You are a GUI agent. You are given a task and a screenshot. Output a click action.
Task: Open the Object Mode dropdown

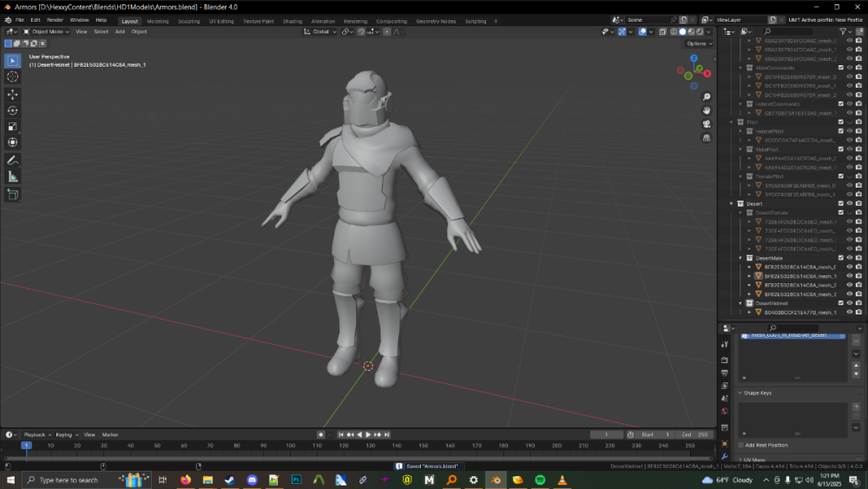pos(47,31)
